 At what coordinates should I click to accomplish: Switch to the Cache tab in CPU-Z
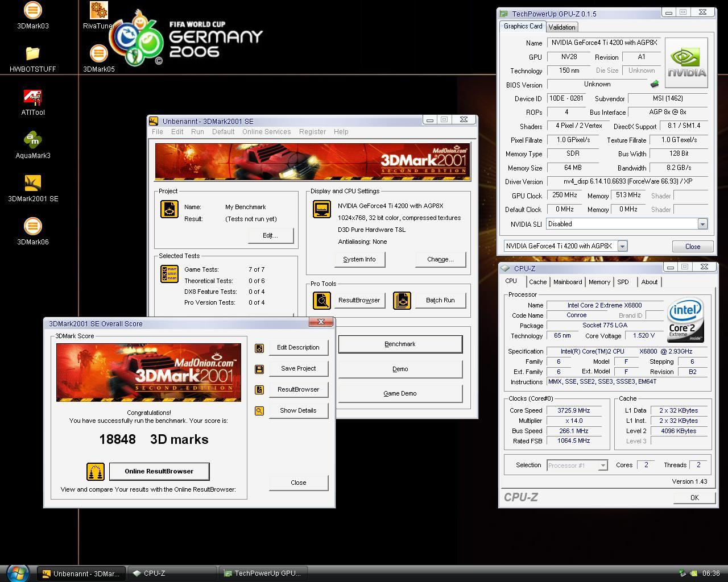538,282
